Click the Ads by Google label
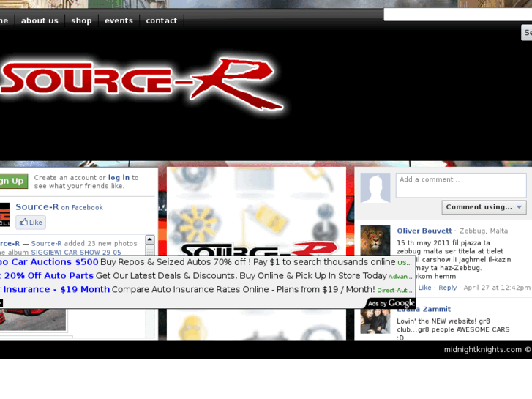 (x=391, y=303)
